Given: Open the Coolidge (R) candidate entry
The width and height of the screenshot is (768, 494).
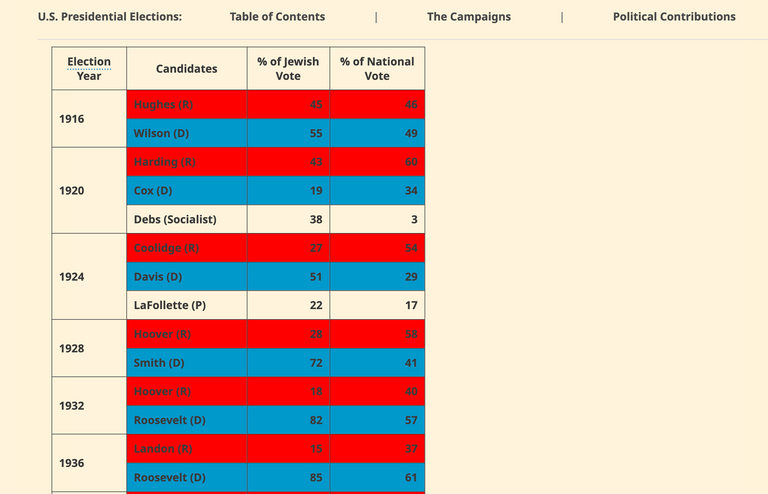Looking at the screenshot, I should coord(166,248).
